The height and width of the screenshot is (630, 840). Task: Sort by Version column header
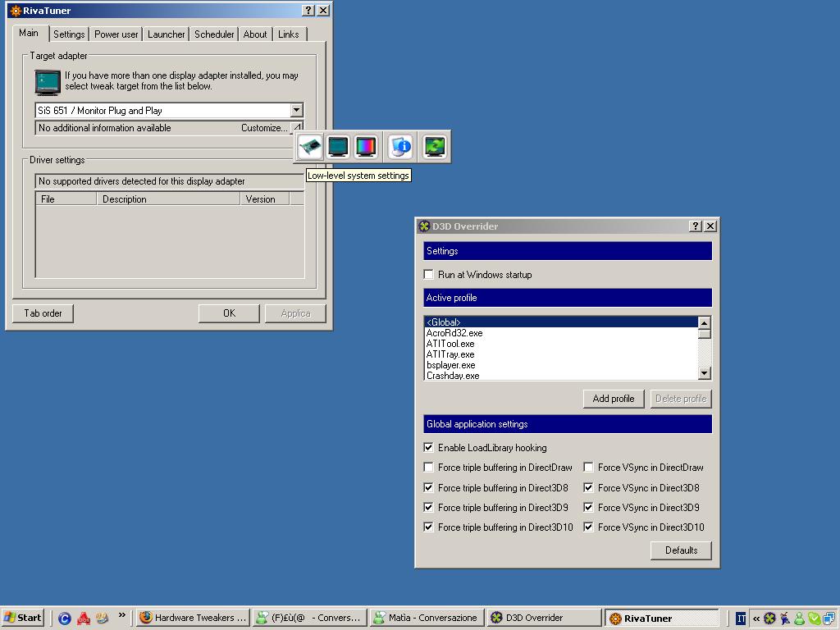[265, 199]
